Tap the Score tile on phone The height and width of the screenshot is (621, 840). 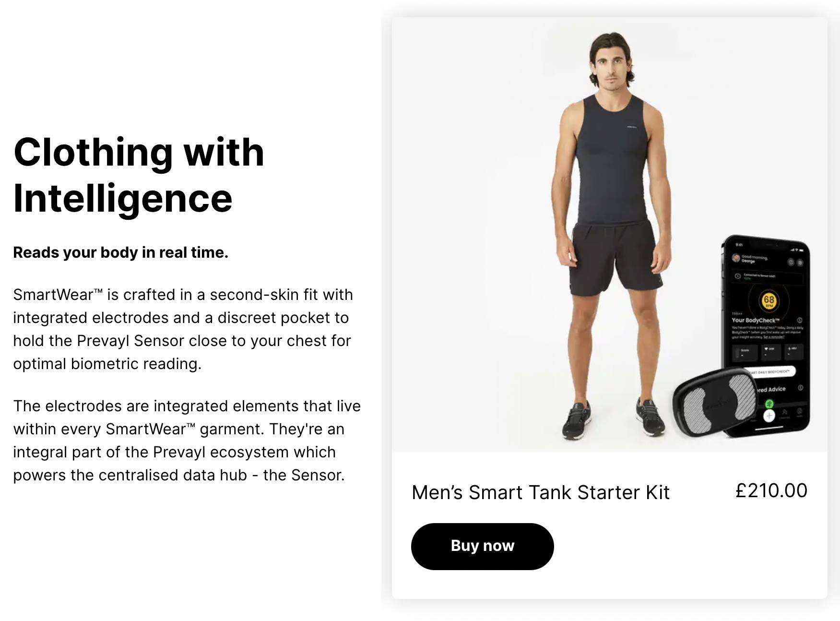(745, 353)
